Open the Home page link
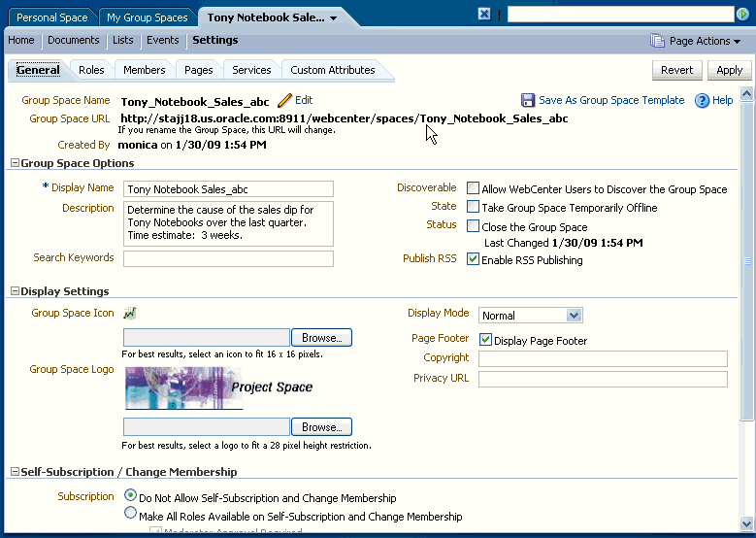The height and width of the screenshot is (538, 756). coord(21,40)
